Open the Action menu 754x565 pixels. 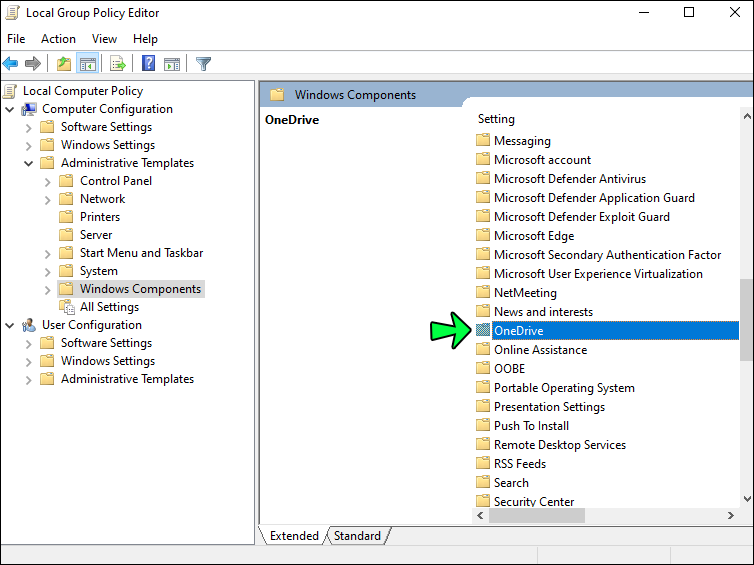[58, 39]
